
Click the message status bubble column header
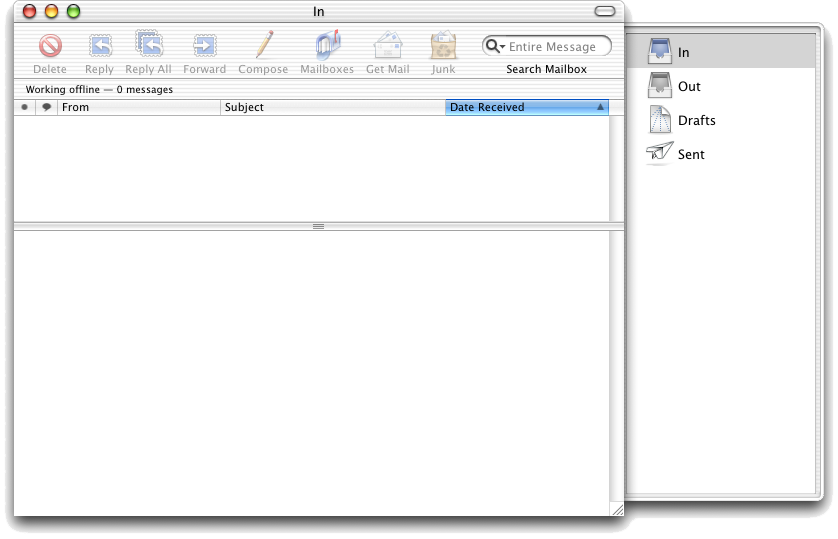[46, 107]
